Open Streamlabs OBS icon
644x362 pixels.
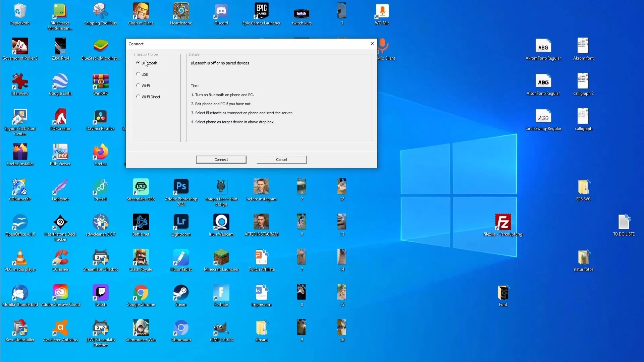coord(141,190)
